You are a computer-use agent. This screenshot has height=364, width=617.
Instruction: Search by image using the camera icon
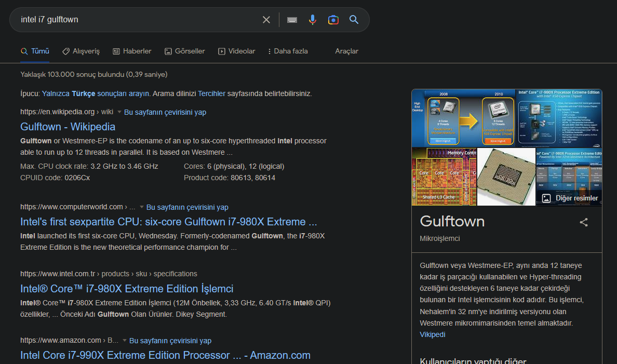pos(333,20)
